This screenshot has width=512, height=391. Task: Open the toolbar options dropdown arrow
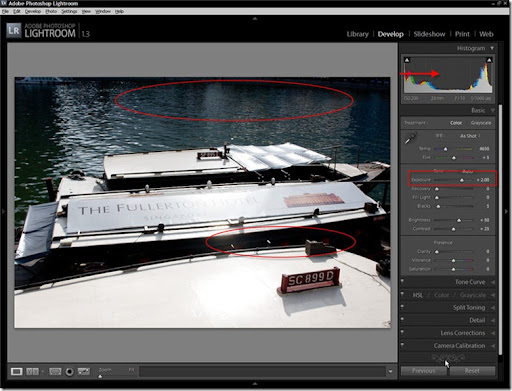click(390, 371)
